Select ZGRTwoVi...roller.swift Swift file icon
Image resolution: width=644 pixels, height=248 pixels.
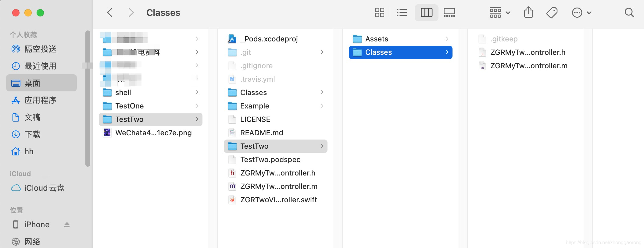click(232, 200)
